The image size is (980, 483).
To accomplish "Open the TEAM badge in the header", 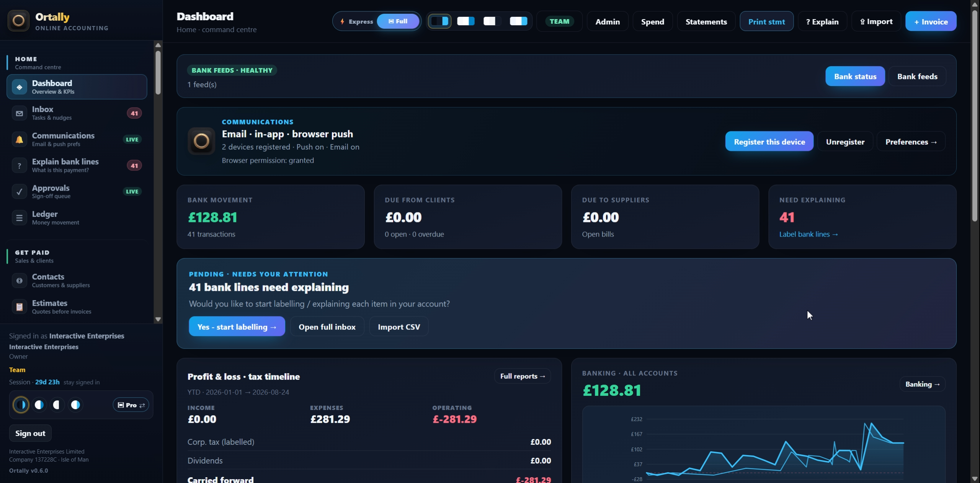I will [x=559, y=21].
